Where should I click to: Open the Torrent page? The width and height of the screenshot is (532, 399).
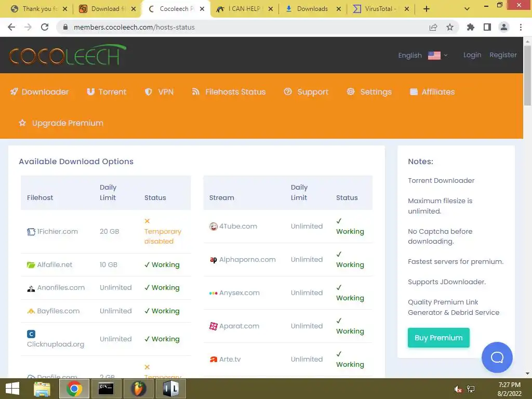(107, 92)
